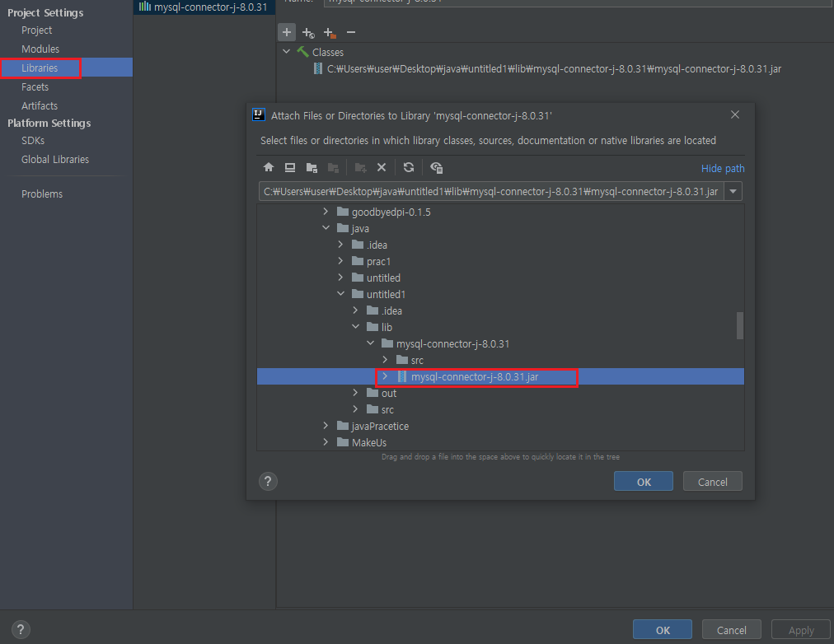The width and height of the screenshot is (834, 644).
Task: Click Cancel in the Project Structure window
Action: [x=732, y=630]
